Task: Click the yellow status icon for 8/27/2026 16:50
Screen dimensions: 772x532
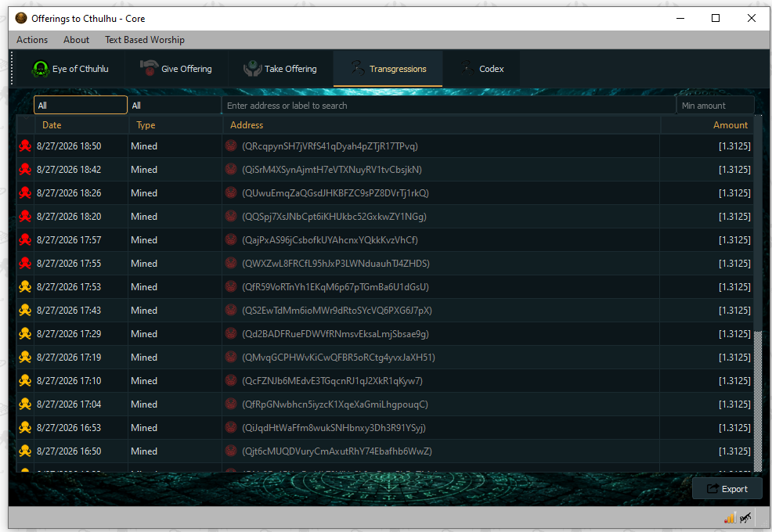Action: pyautogui.click(x=25, y=451)
